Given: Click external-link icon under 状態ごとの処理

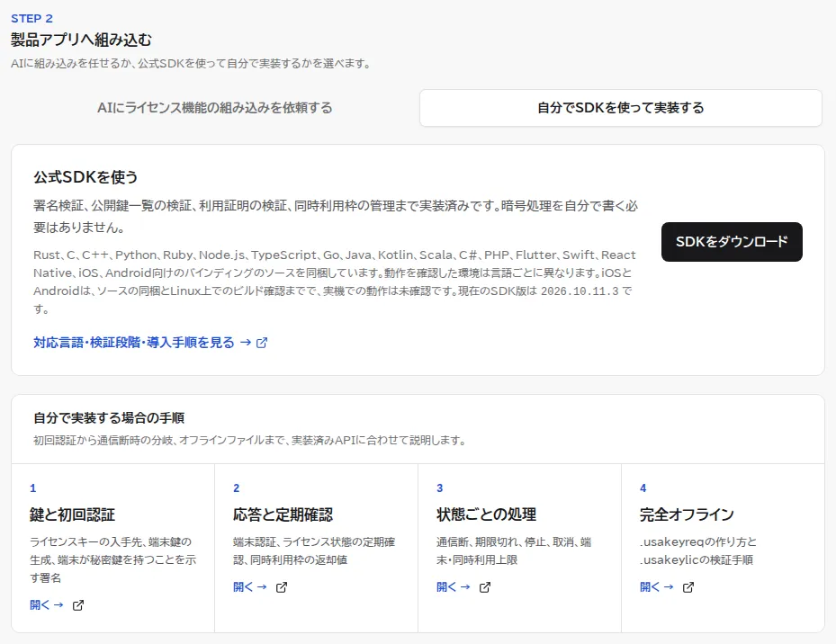Looking at the screenshot, I should click(x=485, y=587).
